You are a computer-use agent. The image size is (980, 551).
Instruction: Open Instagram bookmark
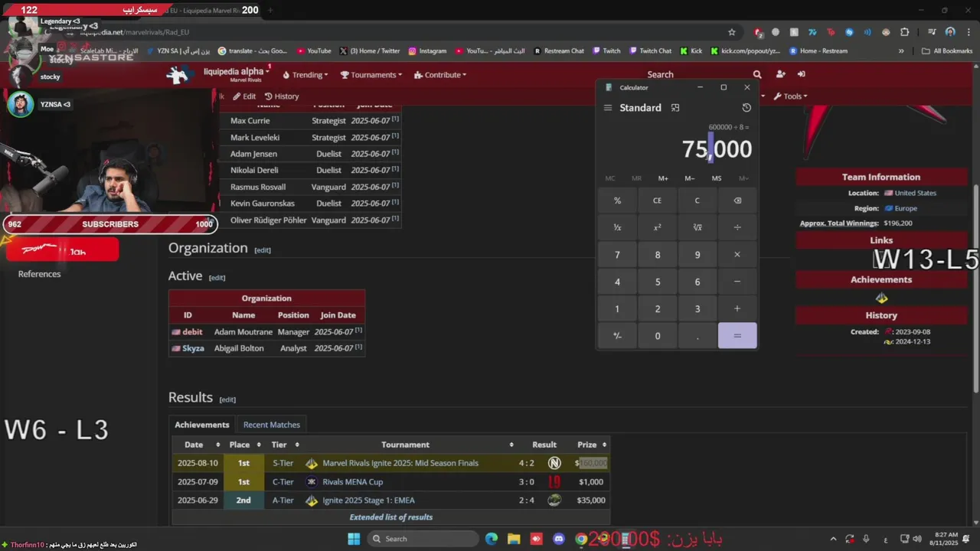(427, 51)
